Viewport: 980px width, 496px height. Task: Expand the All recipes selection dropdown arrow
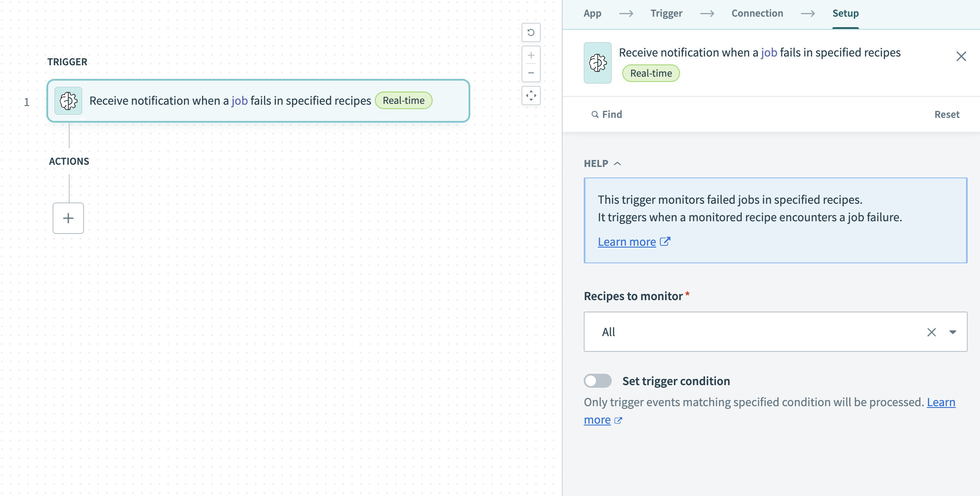click(953, 332)
